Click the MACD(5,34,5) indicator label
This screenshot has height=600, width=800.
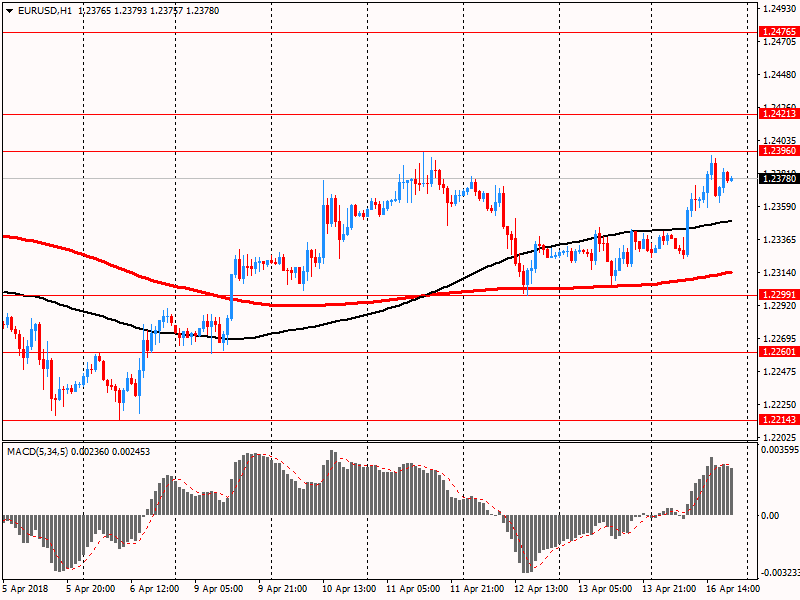pos(38,452)
